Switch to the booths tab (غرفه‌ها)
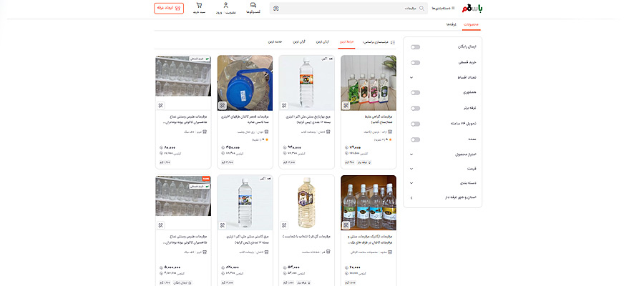 tap(450, 24)
